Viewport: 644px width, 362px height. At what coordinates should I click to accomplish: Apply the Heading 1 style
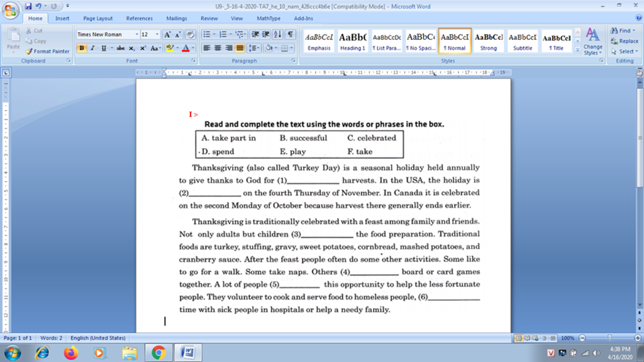(x=353, y=41)
